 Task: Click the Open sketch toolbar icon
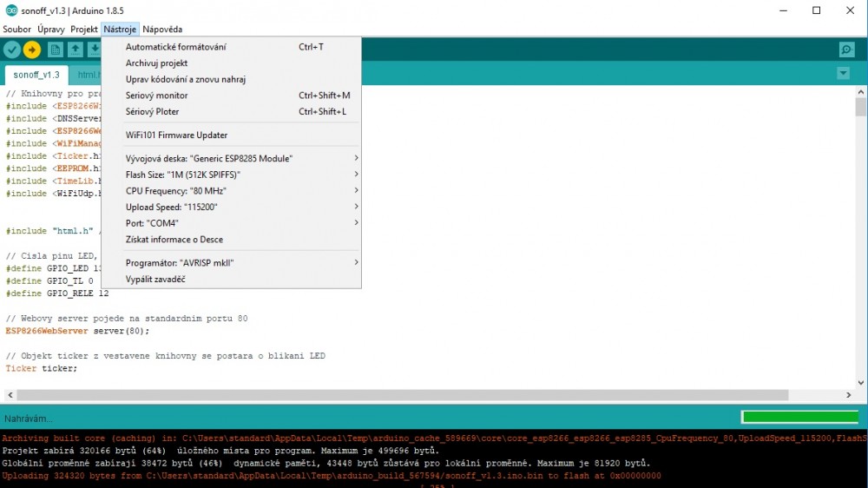(76, 49)
